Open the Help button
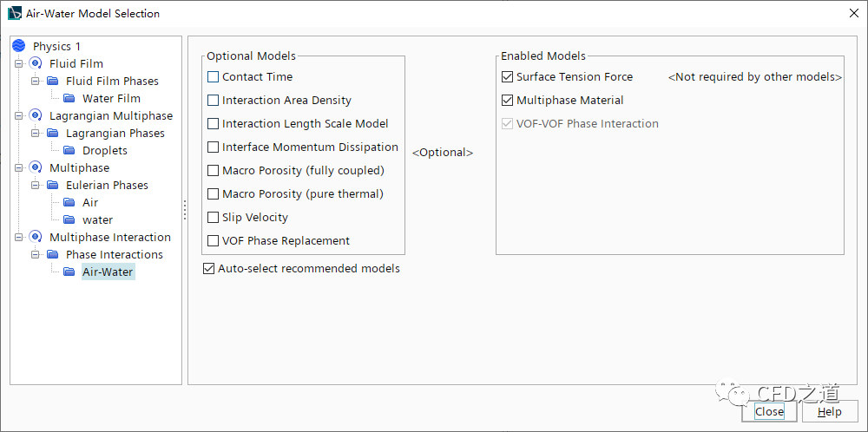Screen dimensions: 868x432 coord(829,412)
